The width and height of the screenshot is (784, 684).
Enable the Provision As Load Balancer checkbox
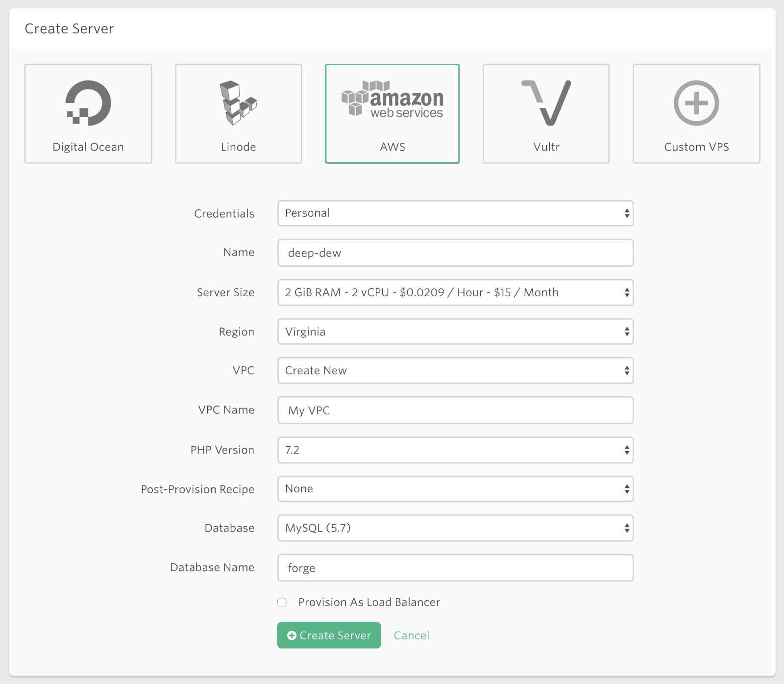(282, 602)
